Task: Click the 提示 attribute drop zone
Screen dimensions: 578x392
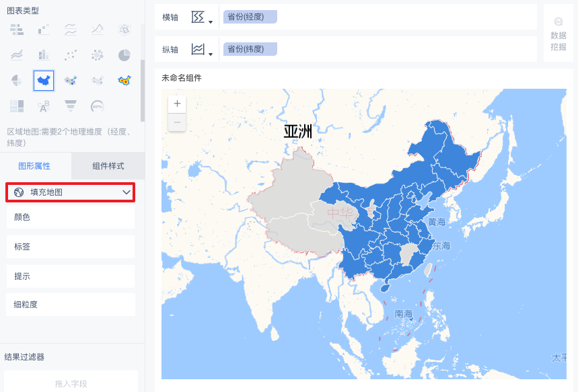Action: [71, 276]
